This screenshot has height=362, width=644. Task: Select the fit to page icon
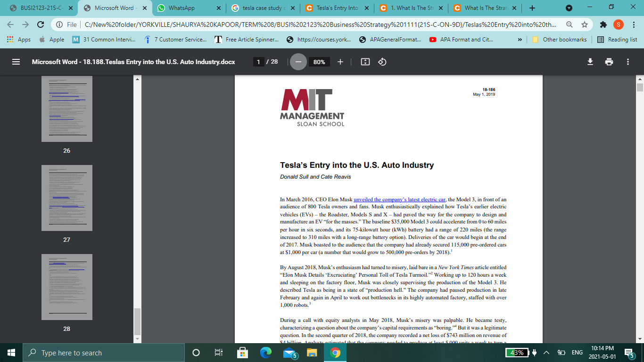pos(364,61)
